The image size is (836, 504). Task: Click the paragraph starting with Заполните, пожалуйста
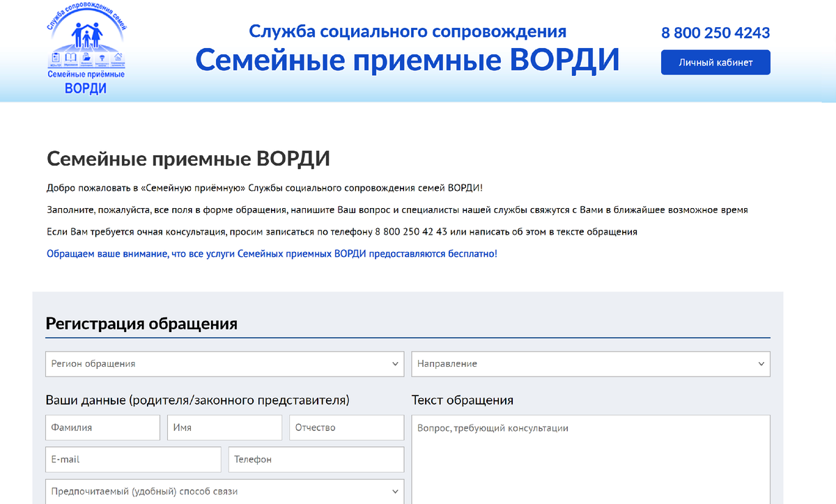point(397,210)
